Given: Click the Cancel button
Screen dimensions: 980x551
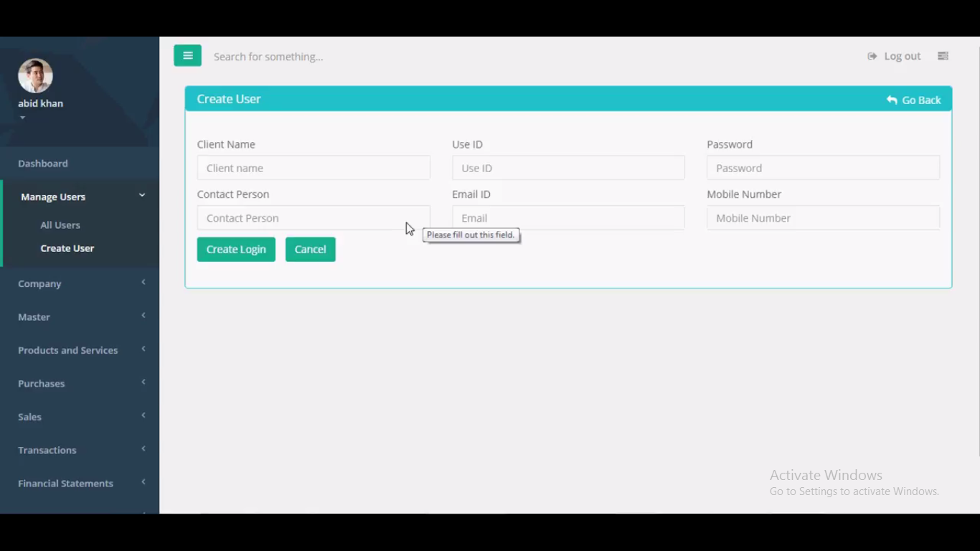Looking at the screenshot, I should click(x=310, y=249).
